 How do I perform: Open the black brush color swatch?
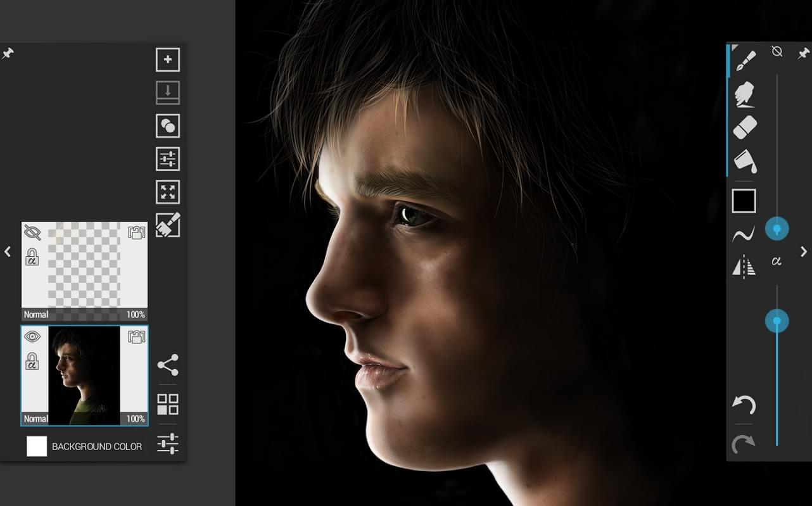(744, 201)
